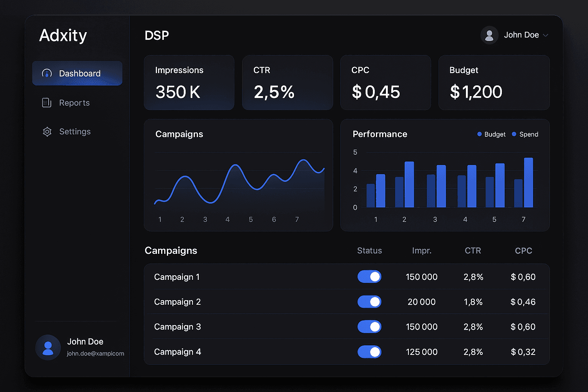Switch off Campaign 4 status toggle
The width and height of the screenshot is (588, 392).
click(369, 352)
